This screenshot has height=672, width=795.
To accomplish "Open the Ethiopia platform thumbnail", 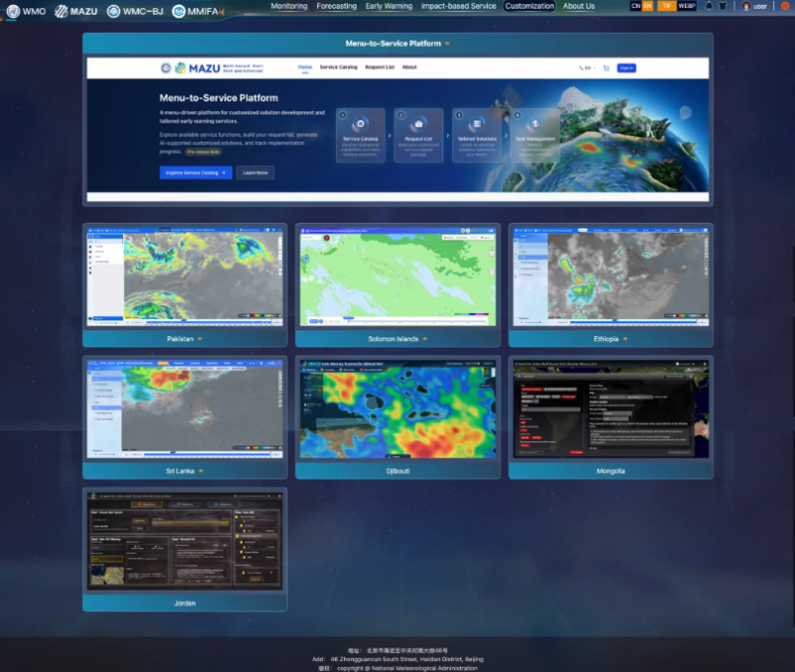I will tap(611, 277).
